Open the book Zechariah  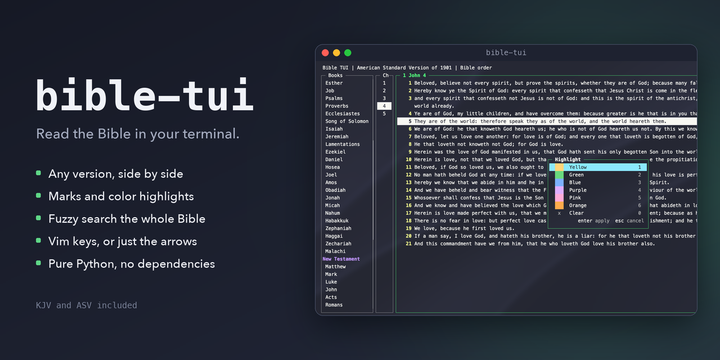click(338, 244)
